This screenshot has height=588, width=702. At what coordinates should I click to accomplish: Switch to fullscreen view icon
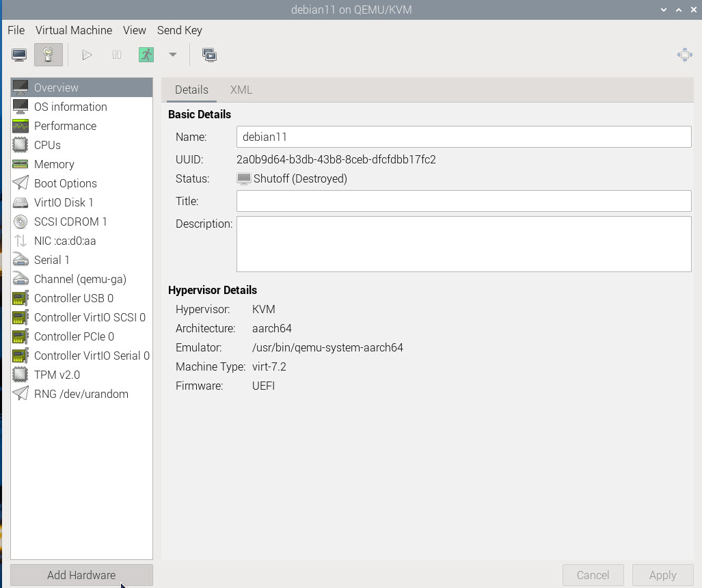pyautogui.click(x=684, y=55)
